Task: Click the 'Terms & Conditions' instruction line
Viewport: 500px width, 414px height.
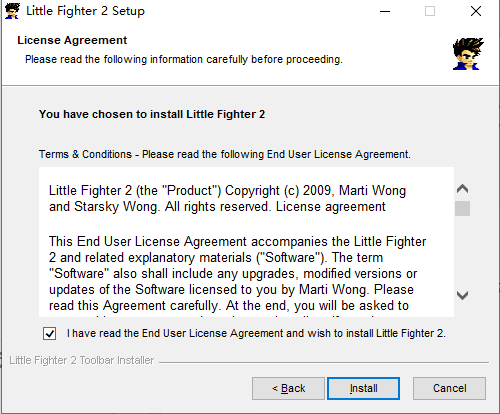Action: [x=225, y=154]
